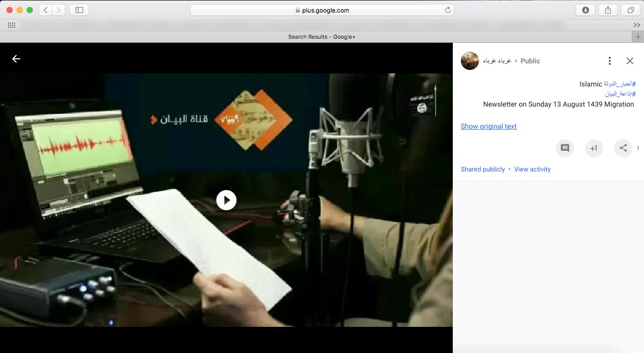Image resolution: width=644 pixels, height=353 pixels.
Task: Select the Search Results - Google+ tab
Action: pyautogui.click(x=322, y=37)
